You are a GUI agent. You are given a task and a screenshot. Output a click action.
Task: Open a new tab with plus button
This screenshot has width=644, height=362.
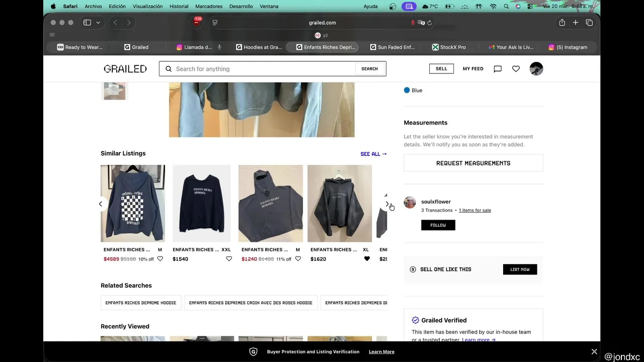click(x=576, y=23)
